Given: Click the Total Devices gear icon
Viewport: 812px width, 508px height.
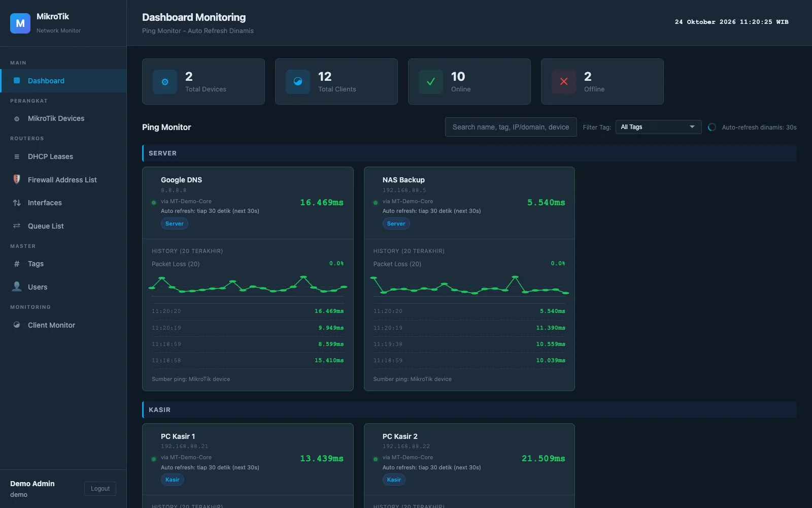Looking at the screenshot, I should pos(165,82).
